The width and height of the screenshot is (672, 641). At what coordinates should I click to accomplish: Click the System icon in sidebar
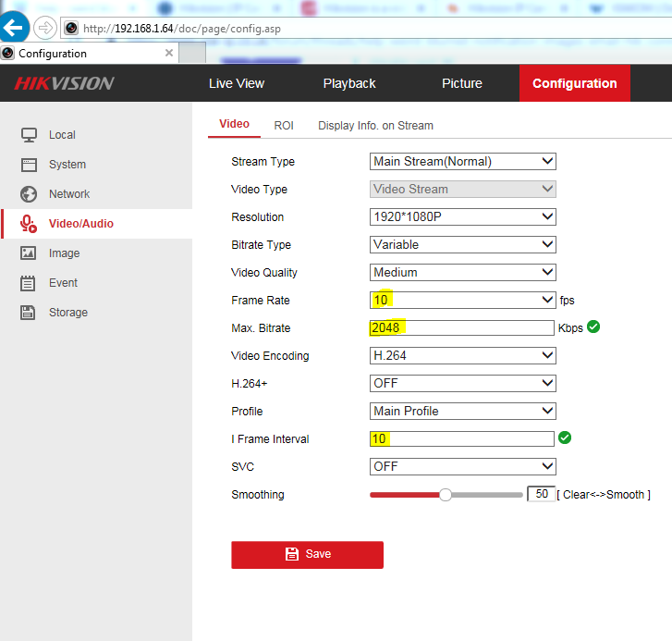29,165
